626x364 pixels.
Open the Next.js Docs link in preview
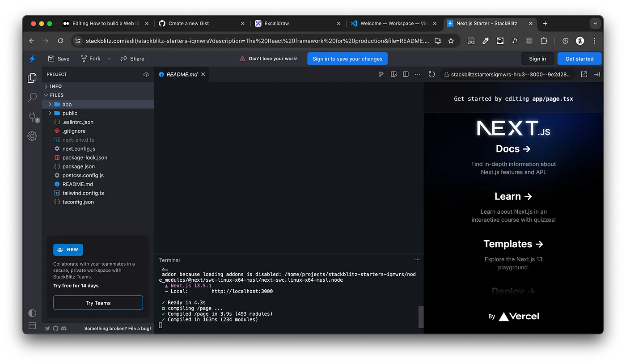(513, 148)
